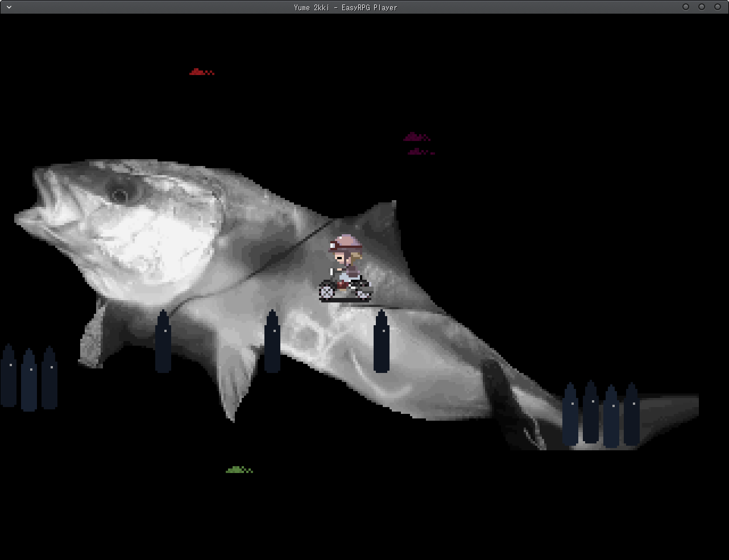The height and width of the screenshot is (560, 729).
Task: Click the fish's eye
Action: (119, 195)
